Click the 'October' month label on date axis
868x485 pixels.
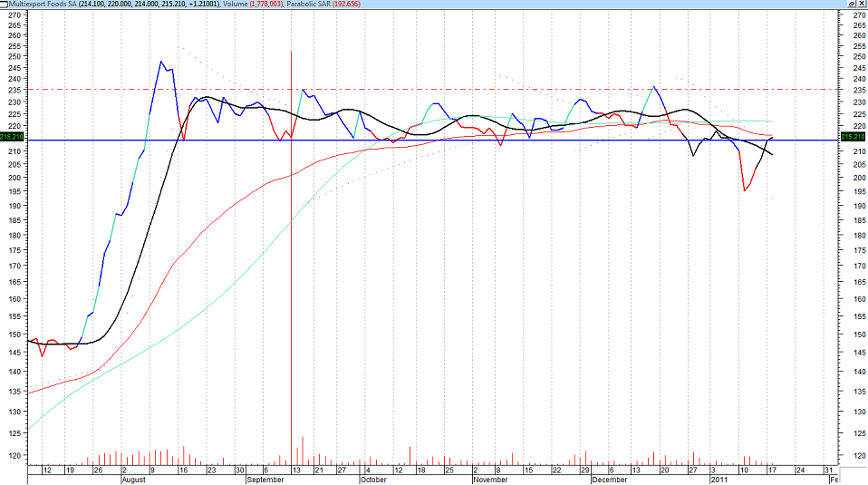pos(373,480)
